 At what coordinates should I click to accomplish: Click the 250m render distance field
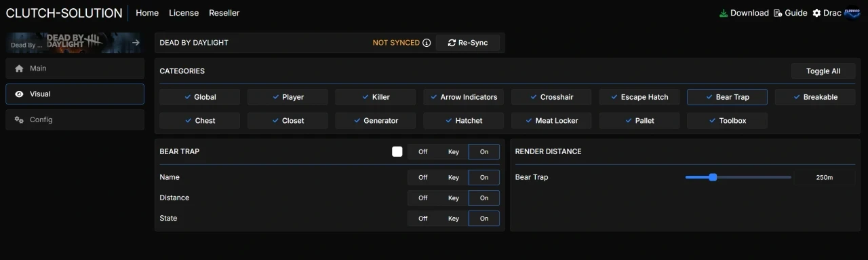(825, 177)
